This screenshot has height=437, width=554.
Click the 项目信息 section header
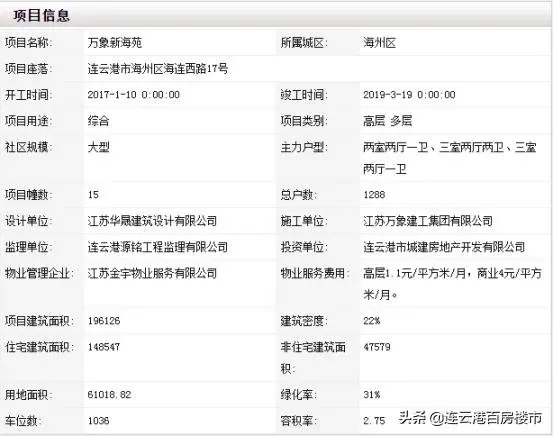click(x=41, y=16)
